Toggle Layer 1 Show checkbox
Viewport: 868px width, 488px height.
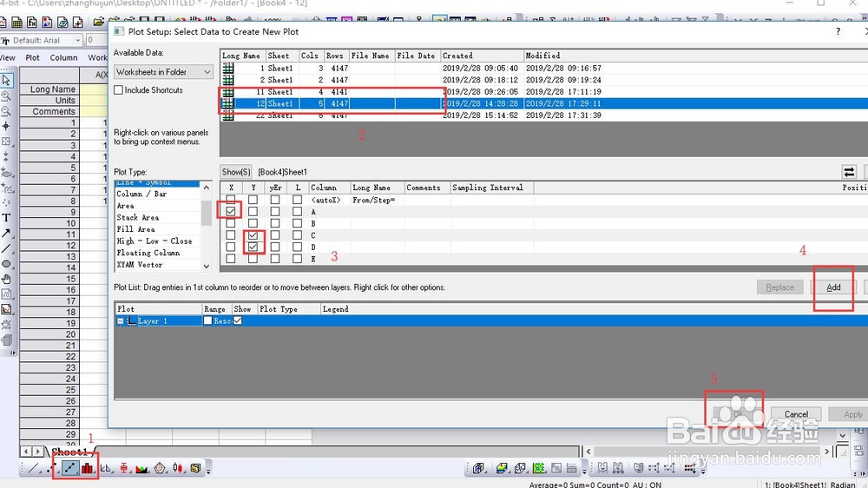pos(238,320)
